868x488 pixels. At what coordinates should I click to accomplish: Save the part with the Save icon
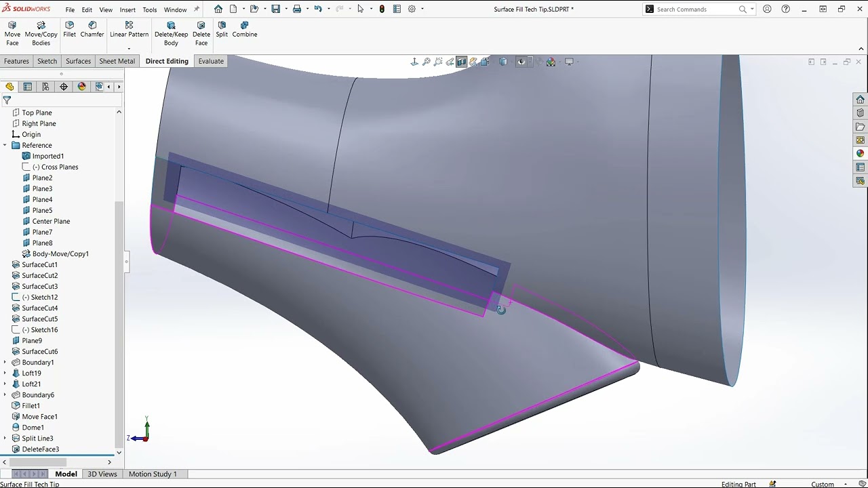pos(275,9)
